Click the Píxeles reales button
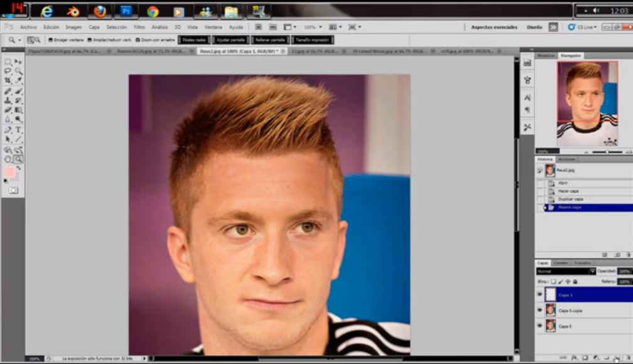The height and width of the screenshot is (364, 633). 193,40
